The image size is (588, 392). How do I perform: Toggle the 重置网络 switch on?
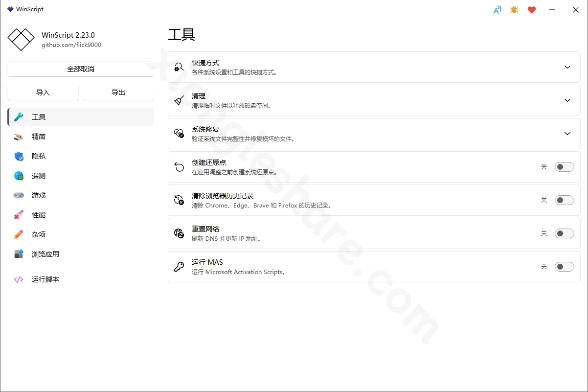pyautogui.click(x=564, y=233)
